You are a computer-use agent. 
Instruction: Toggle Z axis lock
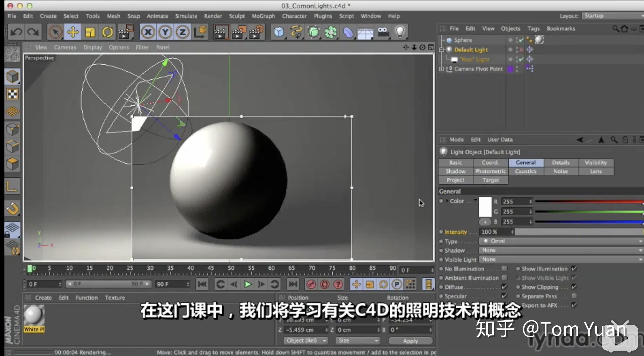click(x=182, y=32)
